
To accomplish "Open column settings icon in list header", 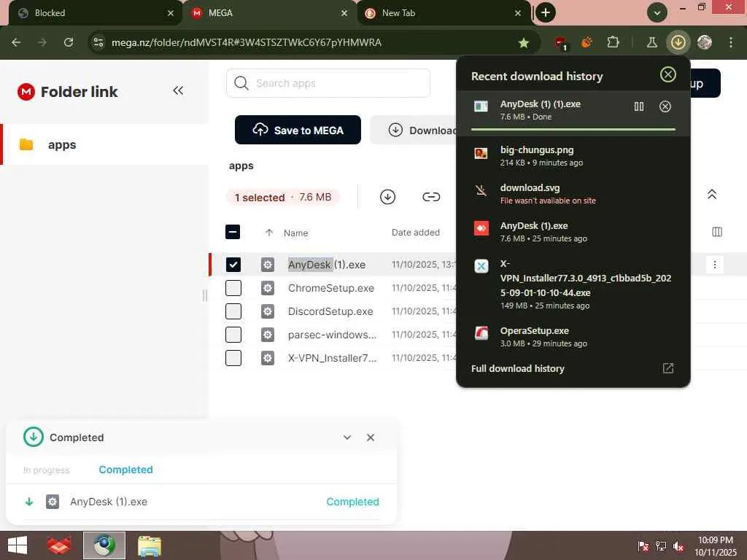I will (x=717, y=232).
